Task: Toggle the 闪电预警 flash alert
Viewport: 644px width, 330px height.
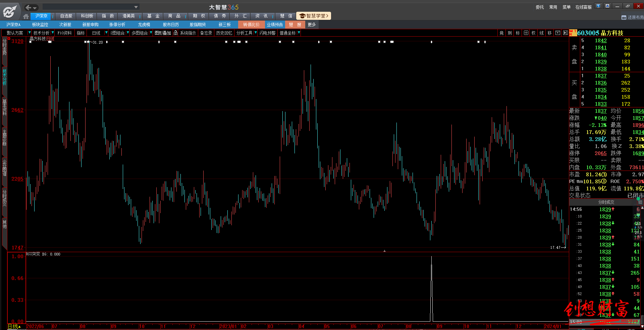Action: (267, 33)
